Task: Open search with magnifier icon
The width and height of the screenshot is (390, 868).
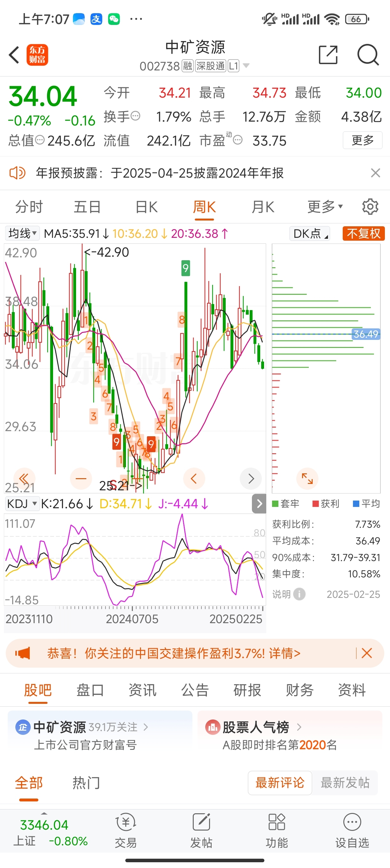Action: 368,55
